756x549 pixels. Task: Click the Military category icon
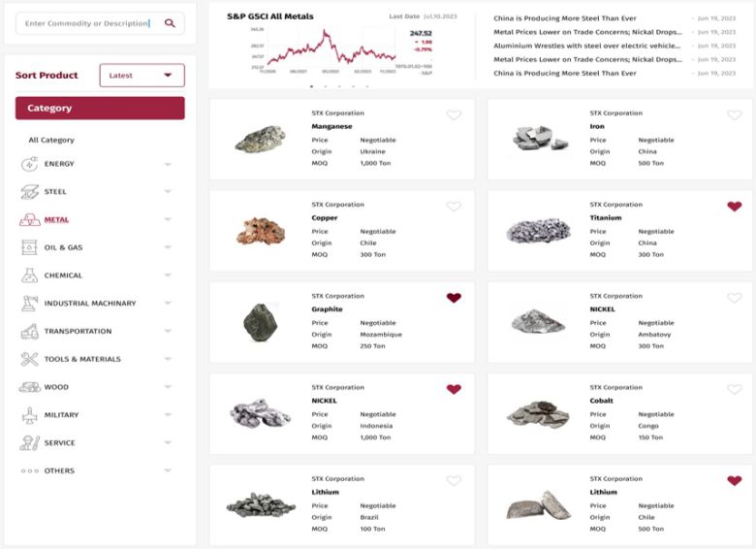(x=29, y=415)
